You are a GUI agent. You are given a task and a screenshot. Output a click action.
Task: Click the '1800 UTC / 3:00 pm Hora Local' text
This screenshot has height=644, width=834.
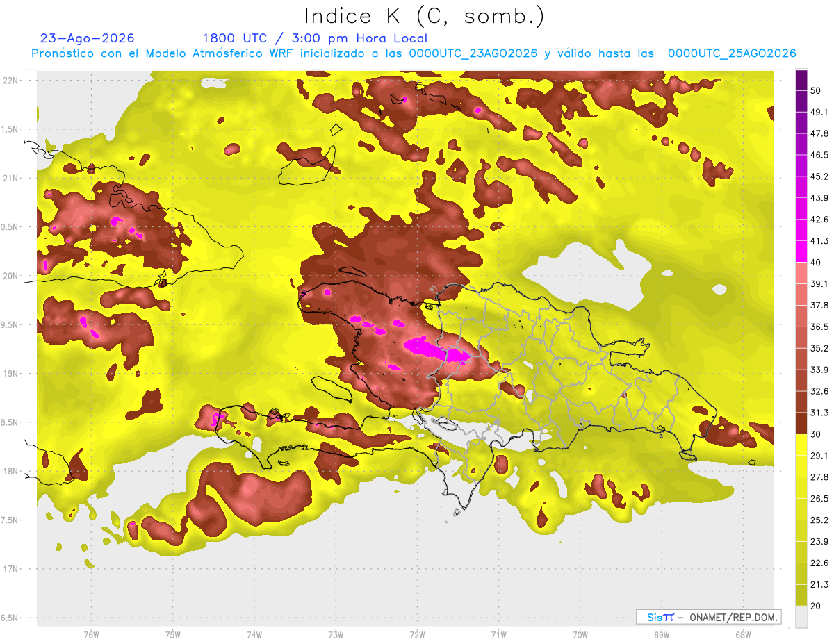[x=315, y=38]
